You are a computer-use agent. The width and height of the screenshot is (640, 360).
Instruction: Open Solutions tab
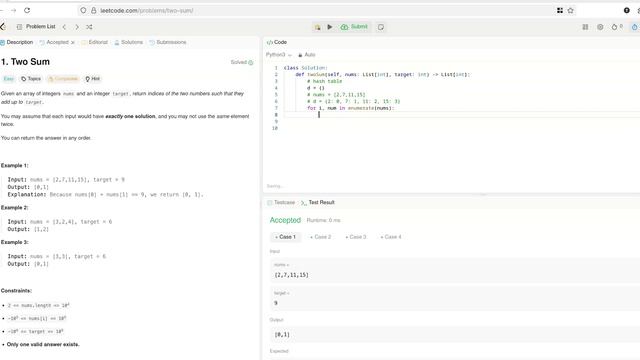coord(129,42)
